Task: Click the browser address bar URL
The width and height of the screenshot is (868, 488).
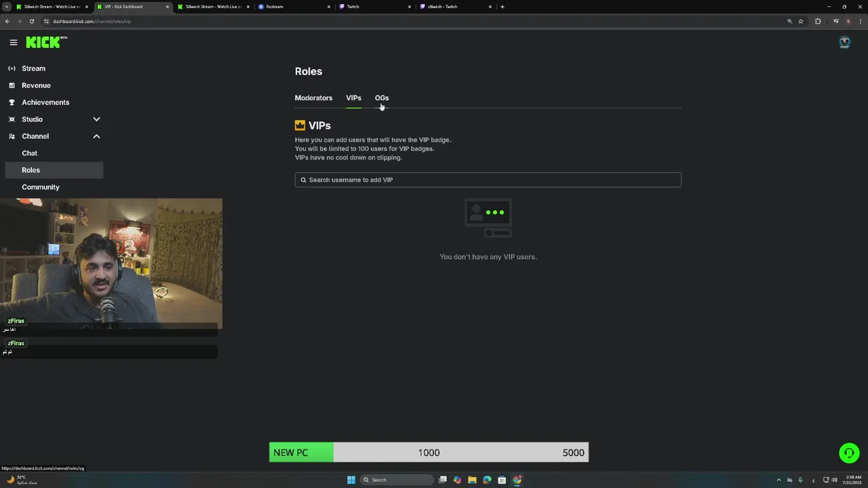Action: pos(92,21)
